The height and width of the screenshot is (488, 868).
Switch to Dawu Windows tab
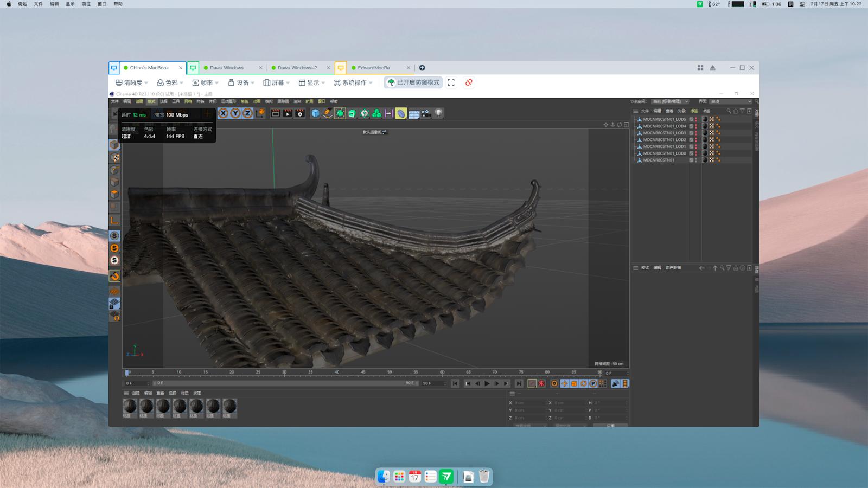pos(226,68)
